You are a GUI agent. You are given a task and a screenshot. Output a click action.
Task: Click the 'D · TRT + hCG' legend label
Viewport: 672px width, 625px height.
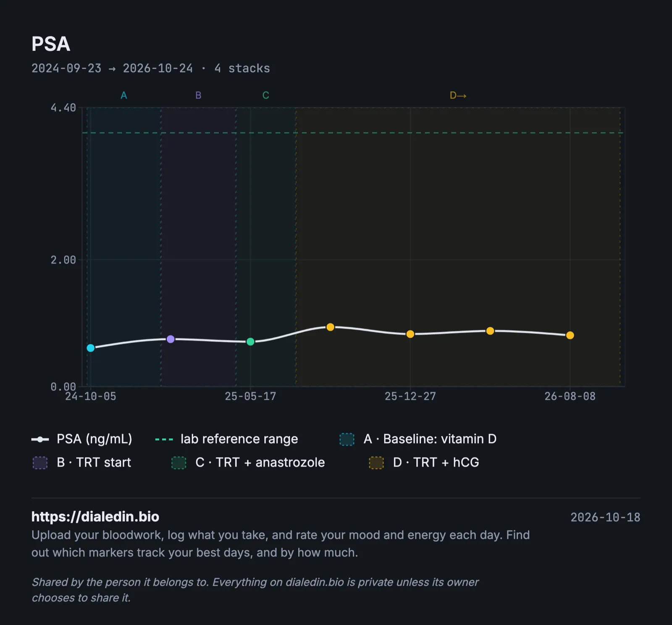[x=436, y=462]
